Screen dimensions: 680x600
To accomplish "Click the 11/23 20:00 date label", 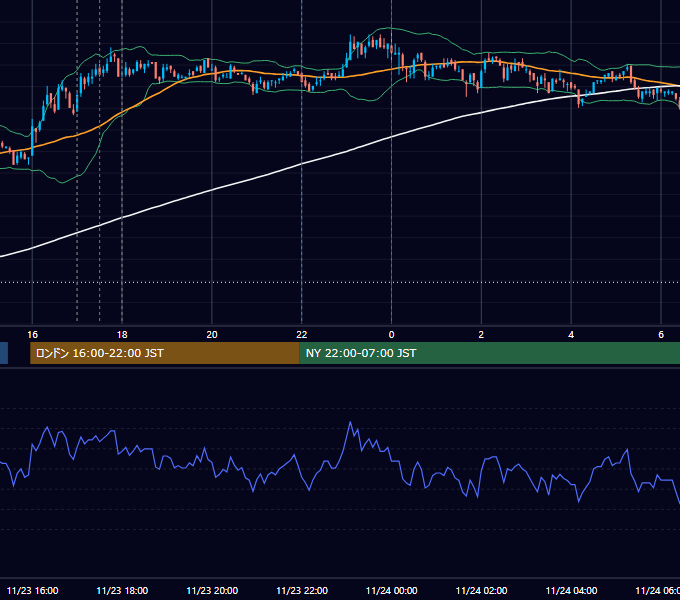I will point(212,590).
